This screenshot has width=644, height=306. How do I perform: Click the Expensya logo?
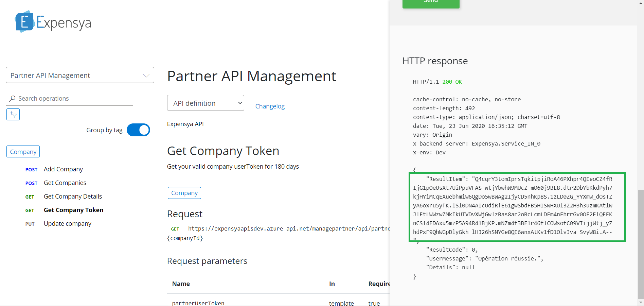pyautogui.click(x=53, y=21)
